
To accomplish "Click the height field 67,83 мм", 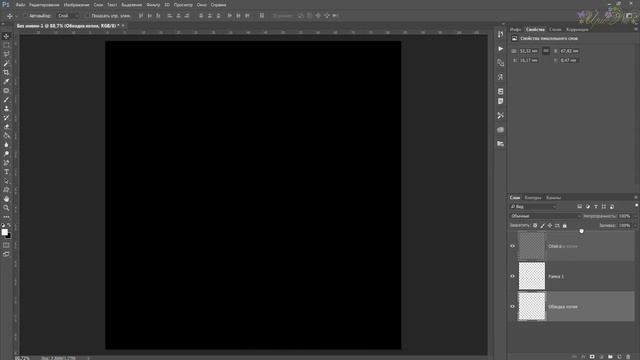I will click(570, 51).
